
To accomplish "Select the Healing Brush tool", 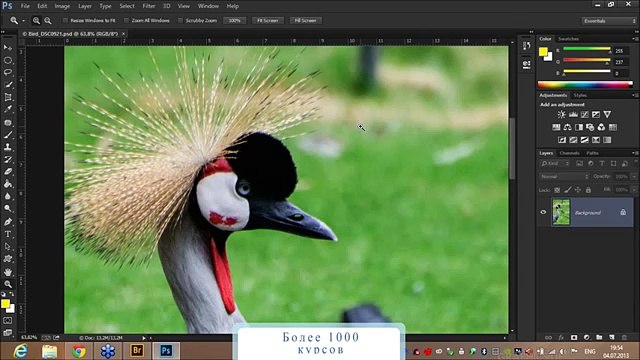I will click(8, 122).
